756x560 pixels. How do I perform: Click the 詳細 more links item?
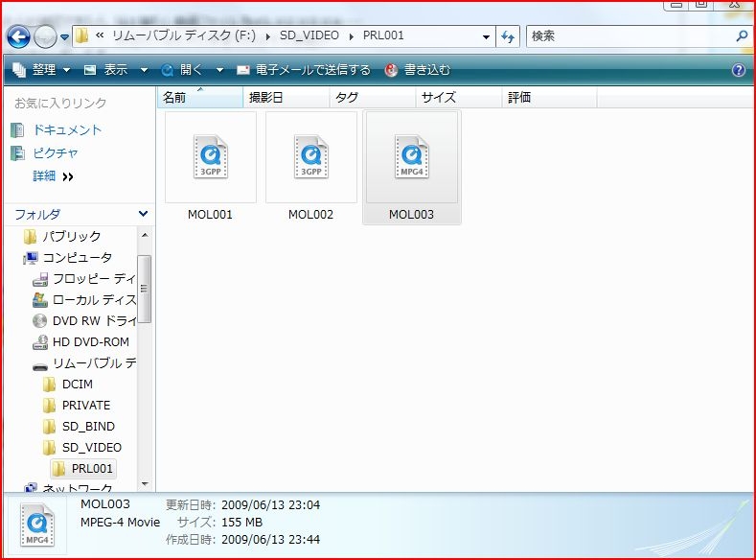tap(53, 176)
